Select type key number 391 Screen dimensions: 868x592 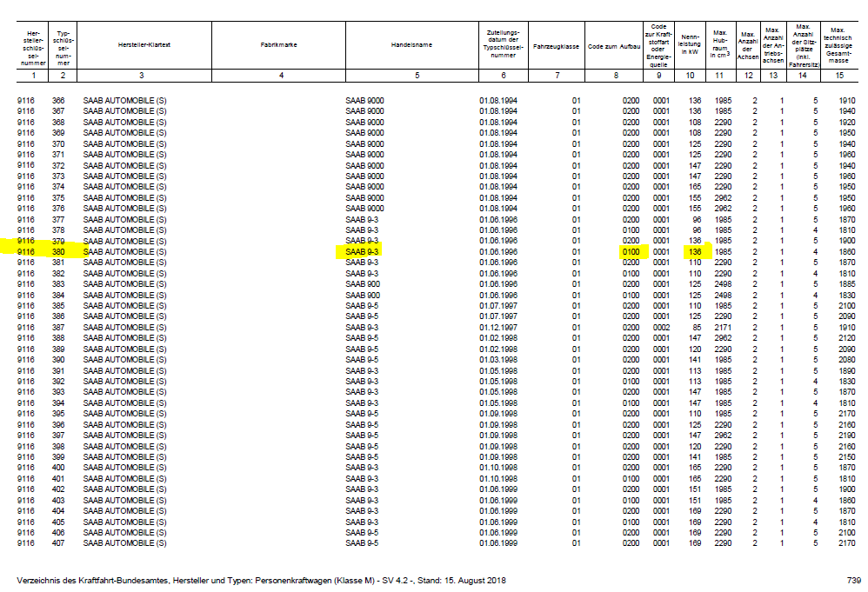58,370
